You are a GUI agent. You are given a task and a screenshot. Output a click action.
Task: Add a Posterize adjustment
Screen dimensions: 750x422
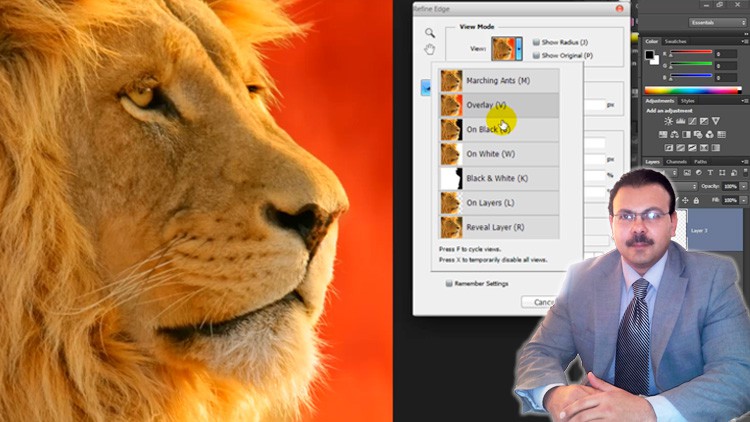(681, 148)
